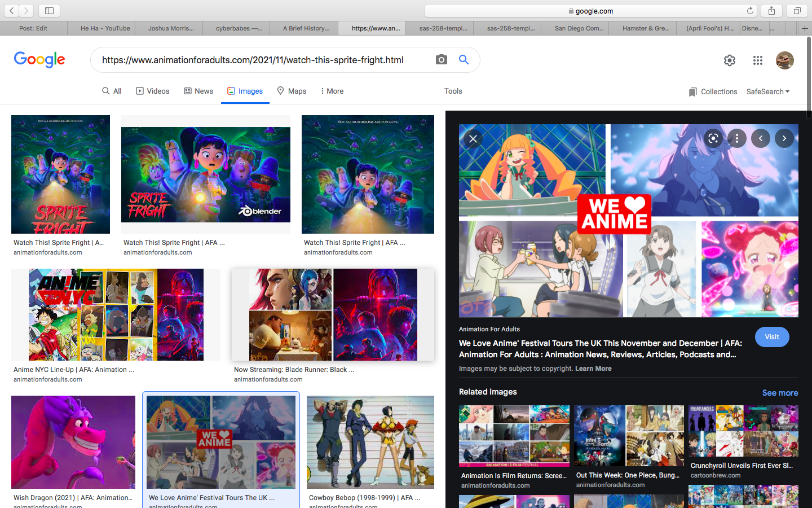Switch to News results tab
The height and width of the screenshot is (508, 812).
198,91
